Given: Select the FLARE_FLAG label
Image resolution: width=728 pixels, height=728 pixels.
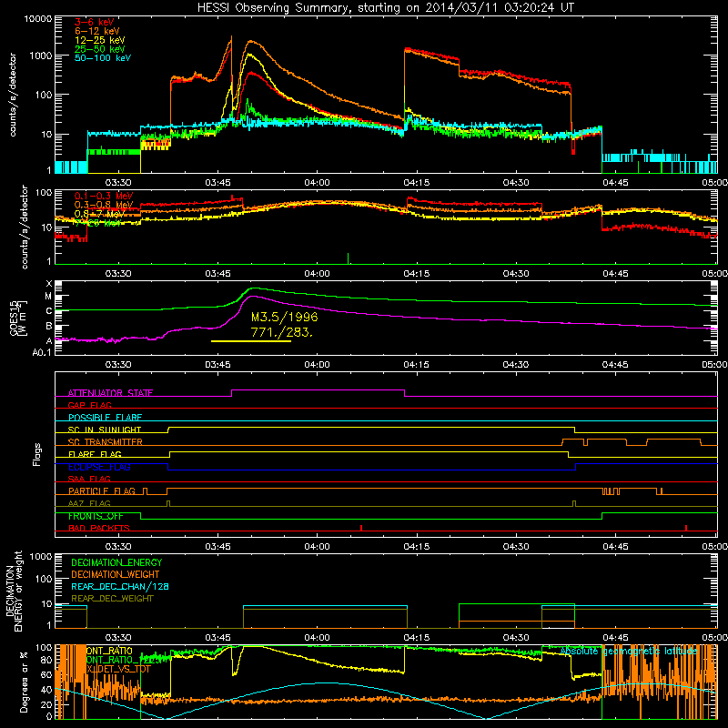Looking at the screenshot, I should pos(95,454).
